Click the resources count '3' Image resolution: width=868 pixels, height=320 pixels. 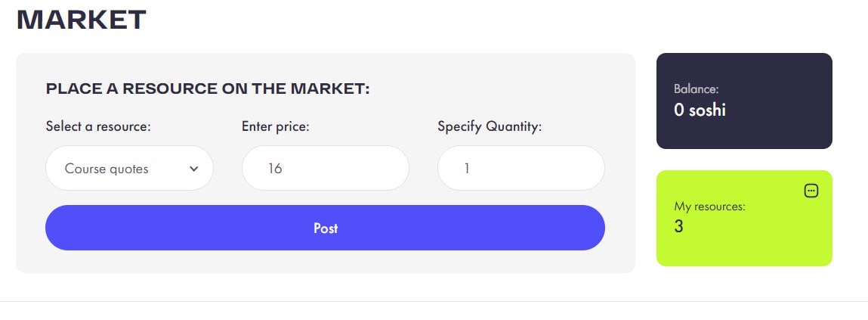(x=678, y=226)
